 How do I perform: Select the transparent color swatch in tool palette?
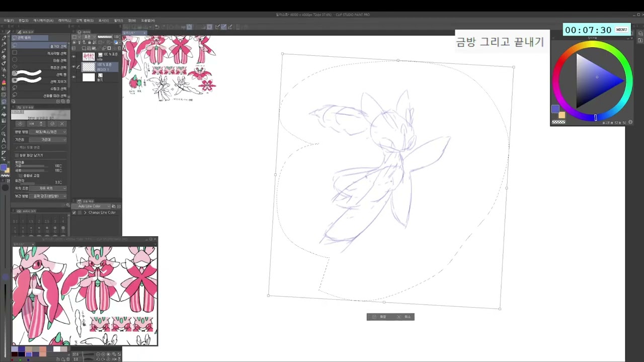click(x=6, y=175)
